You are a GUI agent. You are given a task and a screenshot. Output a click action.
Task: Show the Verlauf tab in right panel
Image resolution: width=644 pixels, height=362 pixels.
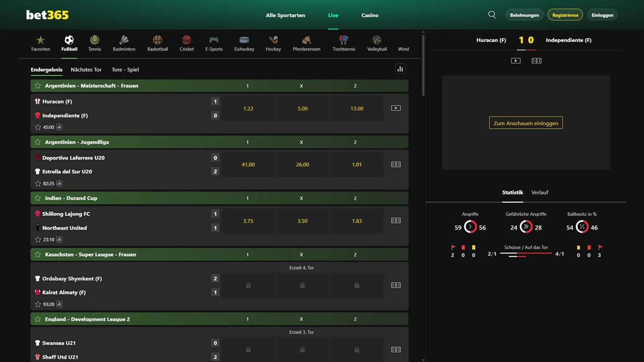[540, 192]
